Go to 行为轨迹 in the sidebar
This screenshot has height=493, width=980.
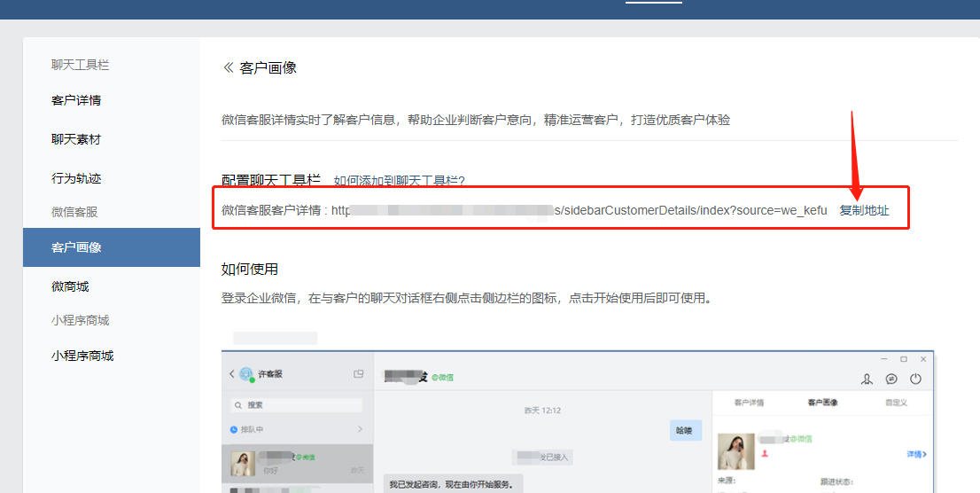click(x=76, y=178)
